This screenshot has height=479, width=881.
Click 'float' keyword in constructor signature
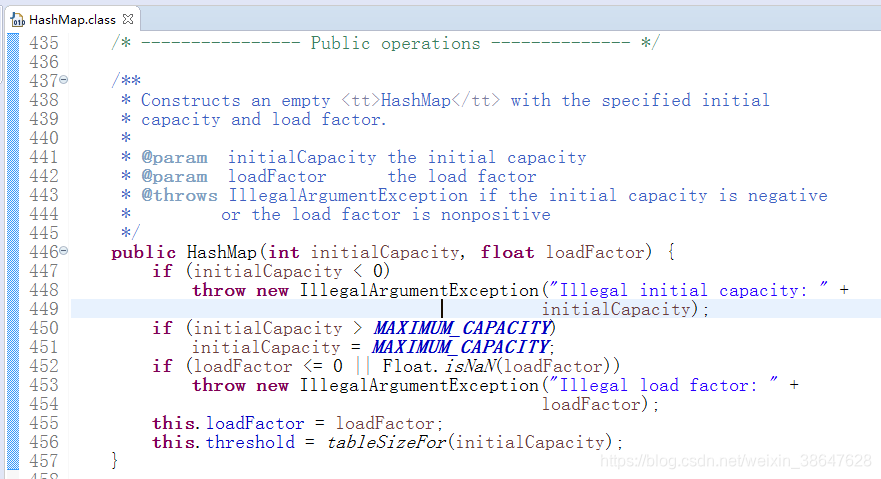click(x=507, y=252)
